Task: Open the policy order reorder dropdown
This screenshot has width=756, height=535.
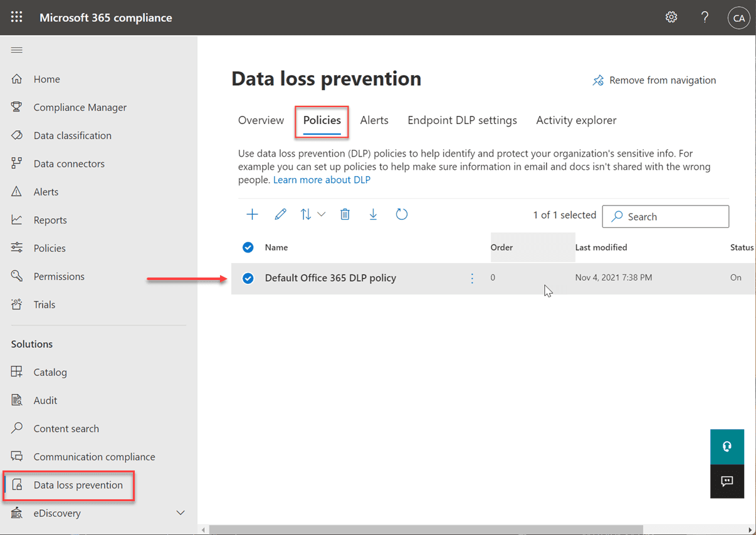Action: pos(313,215)
